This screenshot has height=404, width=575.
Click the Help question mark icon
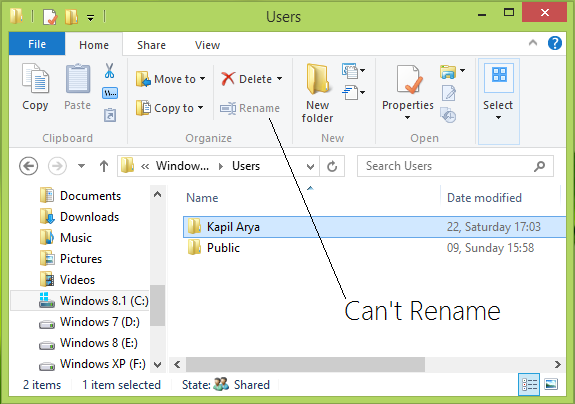click(x=555, y=43)
